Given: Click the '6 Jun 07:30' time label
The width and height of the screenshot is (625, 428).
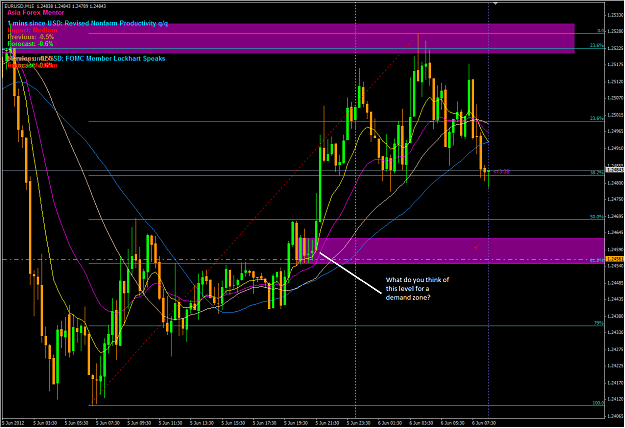Looking at the screenshot, I should (x=484, y=423).
